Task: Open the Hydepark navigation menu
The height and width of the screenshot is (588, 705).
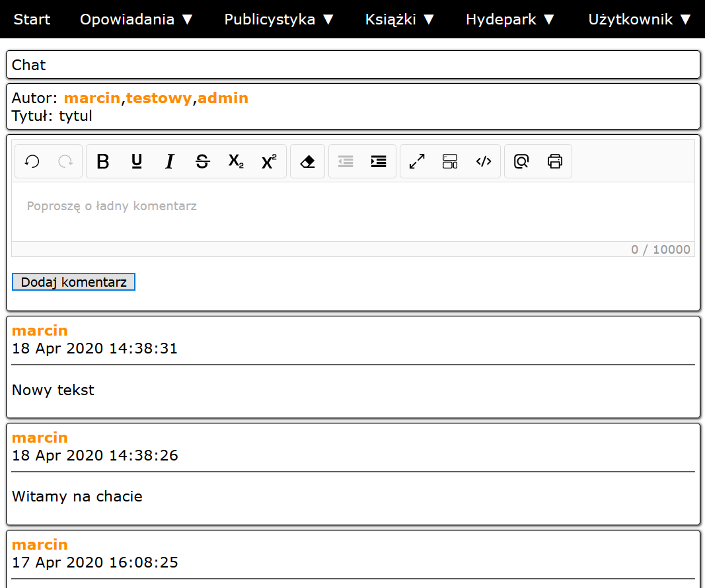Action: pyautogui.click(x=510, y=19)
